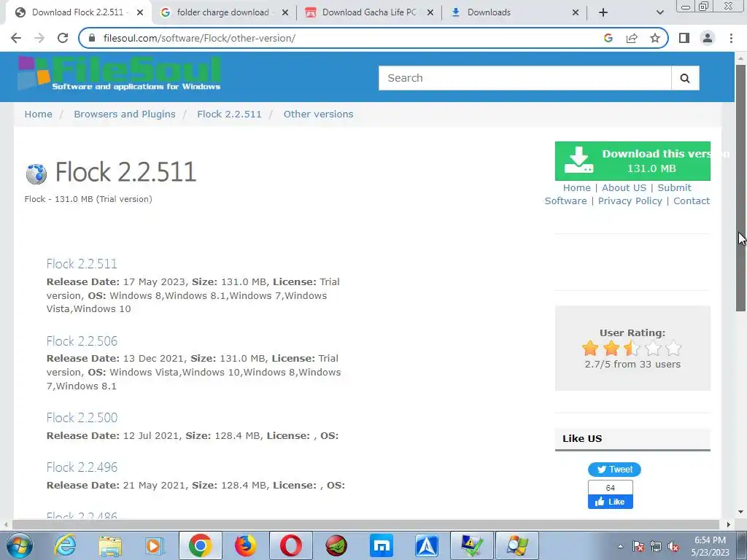Click the address bar URL

[x=199, y=38]
